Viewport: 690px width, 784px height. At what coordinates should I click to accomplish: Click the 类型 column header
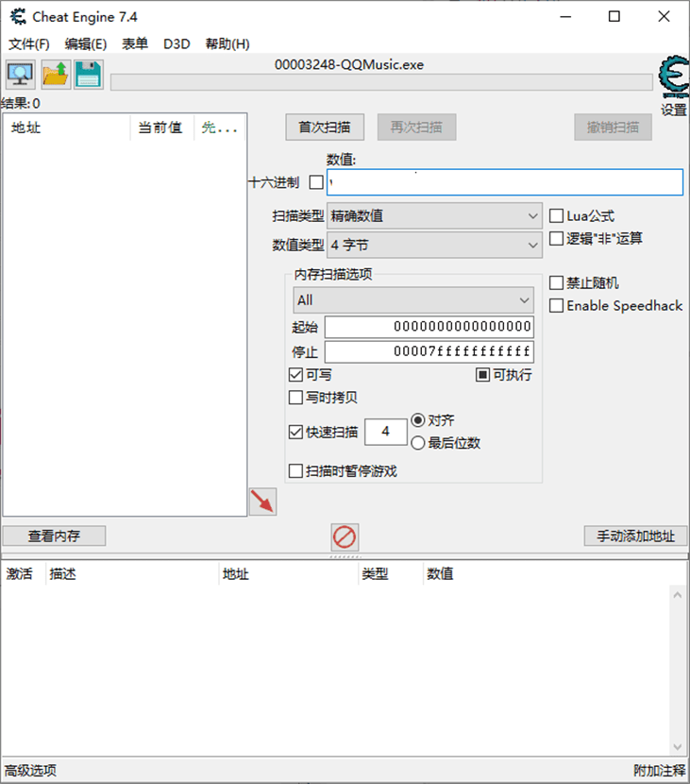390,573
